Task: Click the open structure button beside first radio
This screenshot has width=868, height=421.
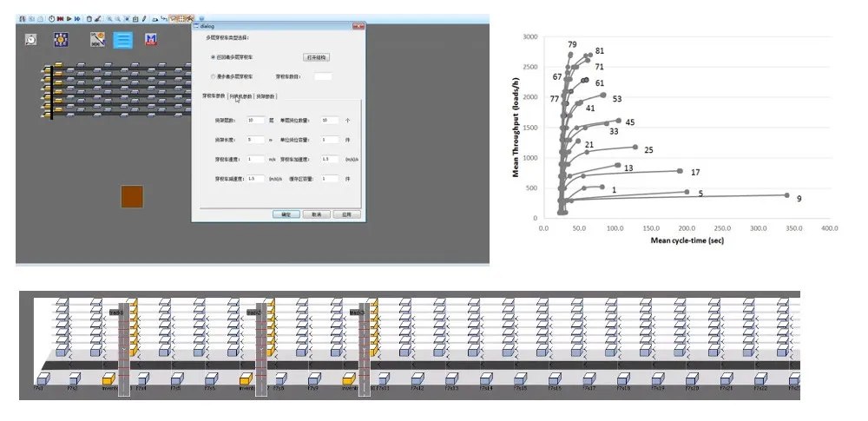Action: pyautogui.click(x=316, y=57)
